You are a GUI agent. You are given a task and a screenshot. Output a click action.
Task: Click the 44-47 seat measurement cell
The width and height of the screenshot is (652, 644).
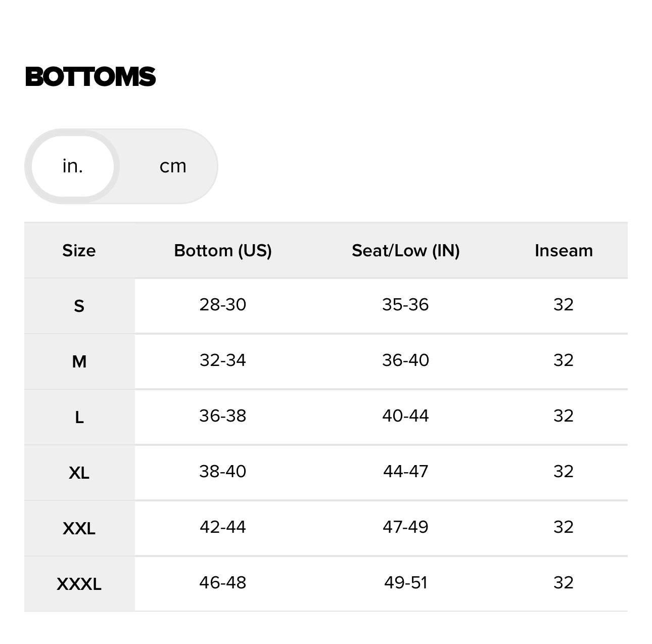pyautogui.click(x=405, y=472)
